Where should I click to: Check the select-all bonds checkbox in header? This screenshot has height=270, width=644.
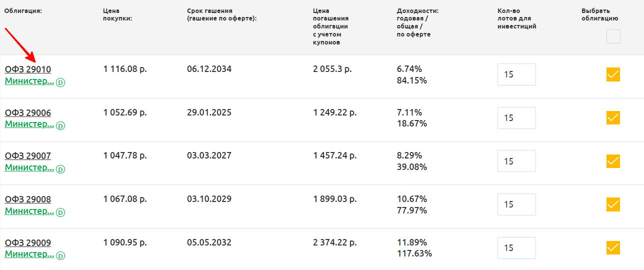coord(613,36)
